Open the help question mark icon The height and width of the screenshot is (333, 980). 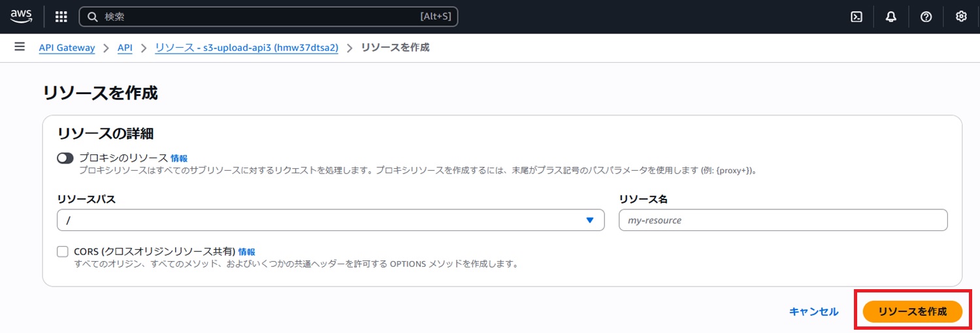[926, 17]
